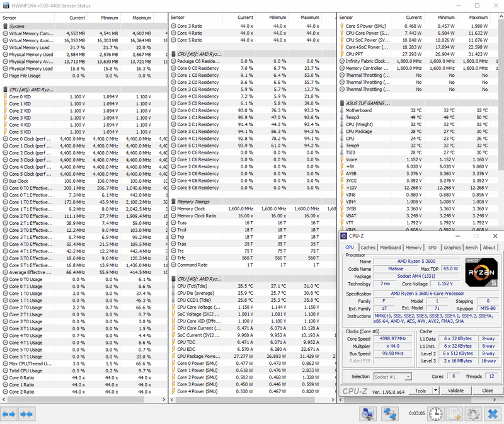This screenshot has width=504, height=424.
Task: Select the Package C6 Residency row
Action: coord(253,61)
